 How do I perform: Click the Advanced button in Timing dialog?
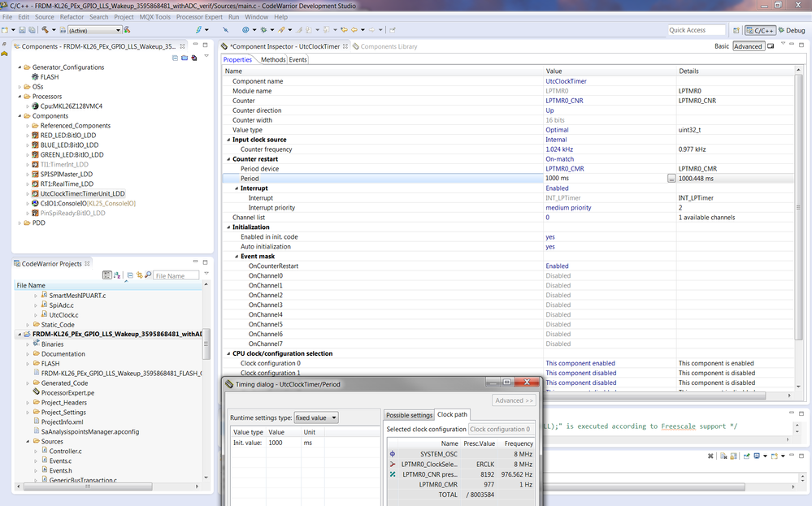[512, 400]
